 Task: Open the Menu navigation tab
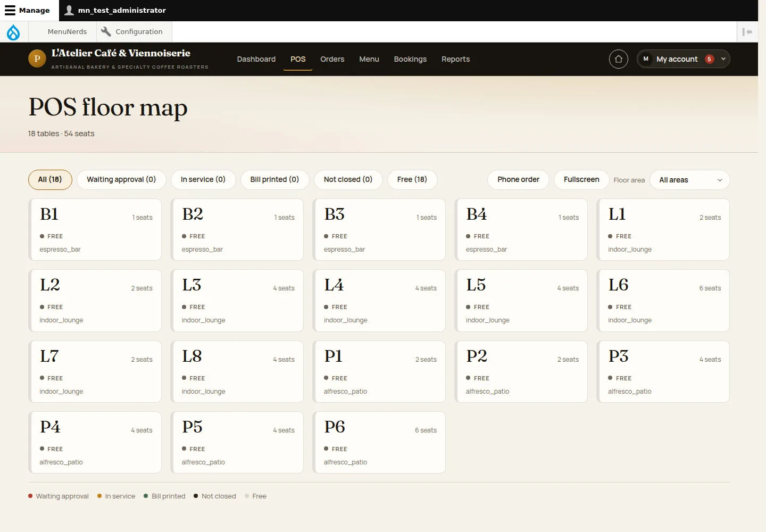[369, 59]
